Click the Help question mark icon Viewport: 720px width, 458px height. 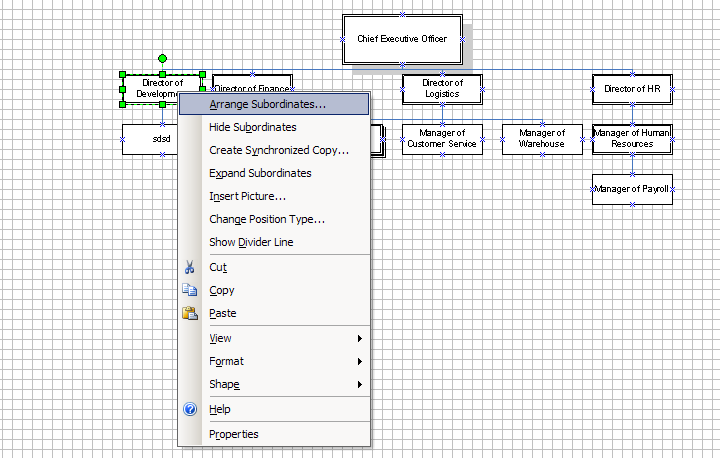point(190,410)
